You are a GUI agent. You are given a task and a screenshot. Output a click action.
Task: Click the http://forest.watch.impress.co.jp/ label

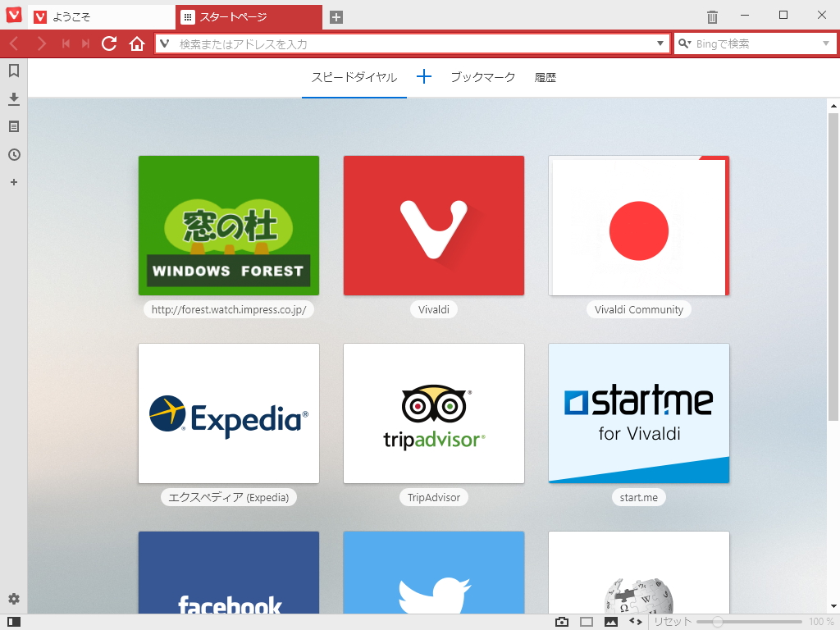(229, 309)
